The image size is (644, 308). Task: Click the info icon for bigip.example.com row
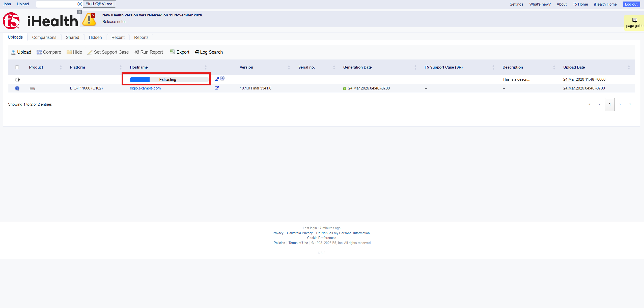tap(17, 88)
